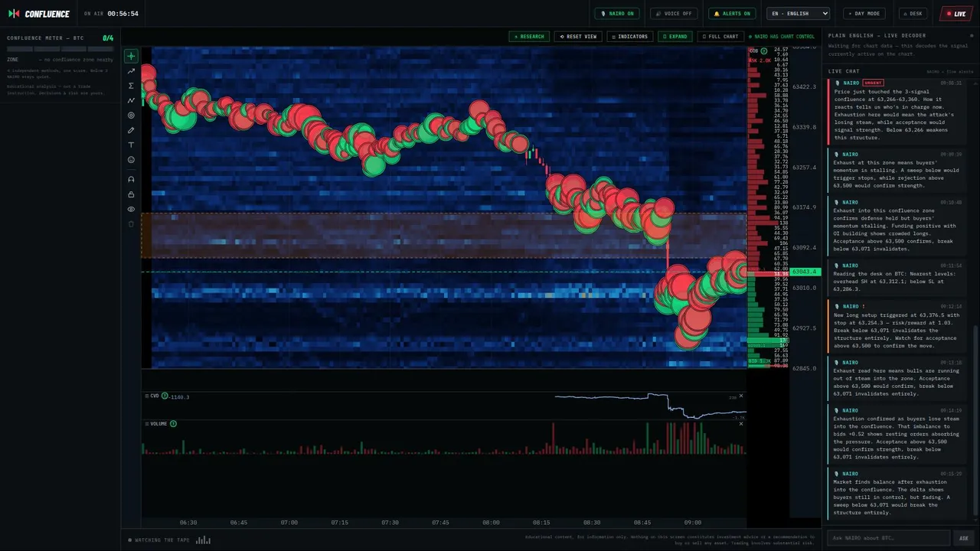Toggle NAIRO ON switch
The height and width of the screenshot is (551, 980).
pos(617,14)
